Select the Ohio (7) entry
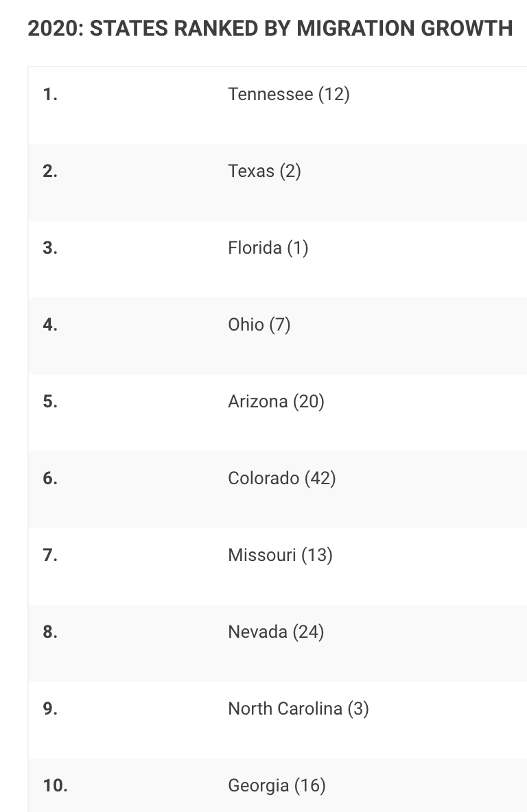The image size is (527, 812). pos(259,324)
